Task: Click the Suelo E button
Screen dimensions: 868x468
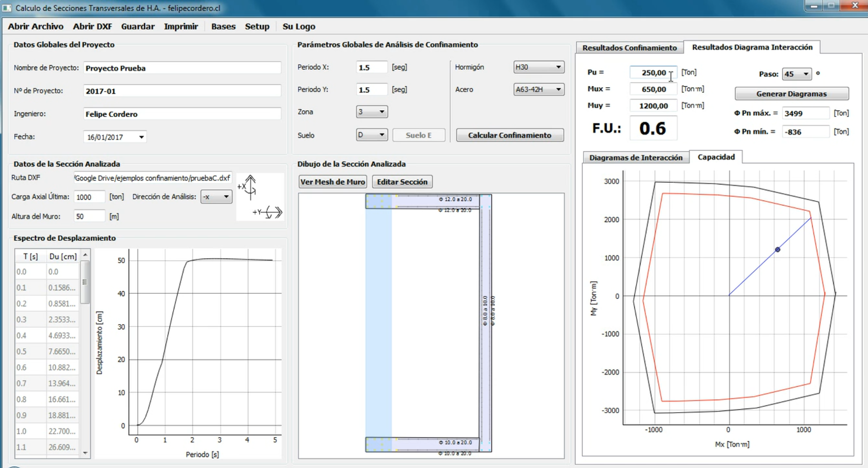Action: click(418, 135)
